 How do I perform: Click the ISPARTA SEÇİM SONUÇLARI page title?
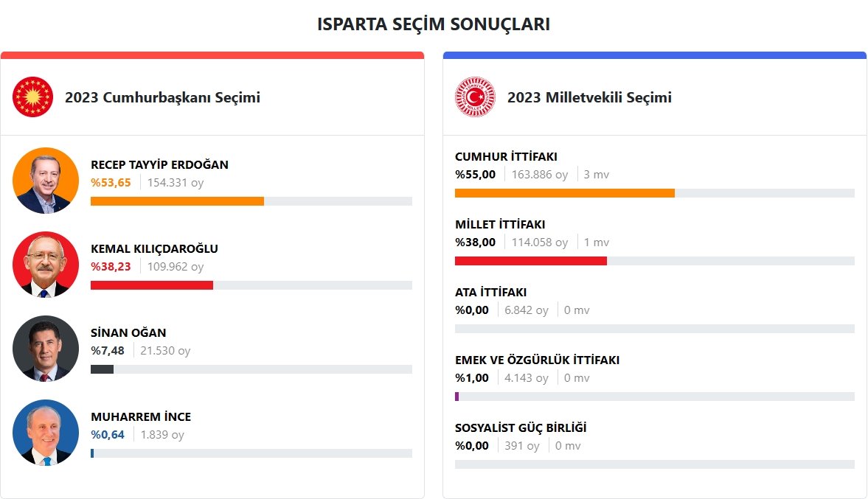(434, 24)
